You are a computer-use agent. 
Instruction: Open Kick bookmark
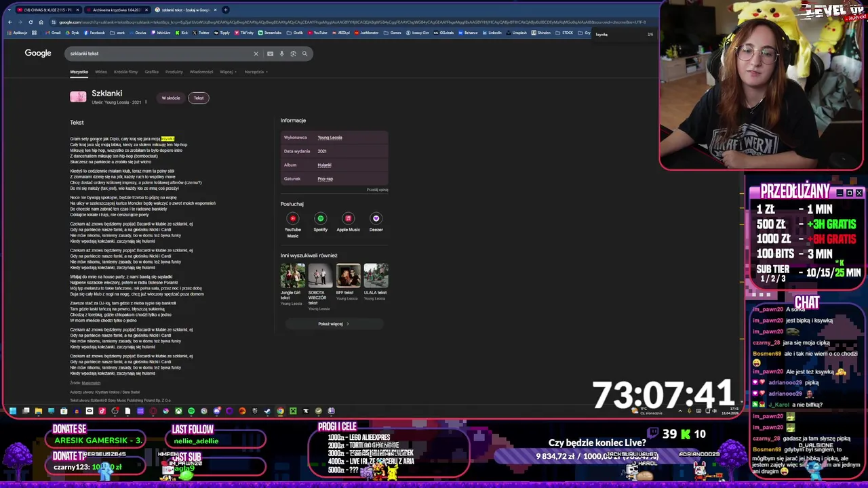pyautogui.click(x=182, y=33)
